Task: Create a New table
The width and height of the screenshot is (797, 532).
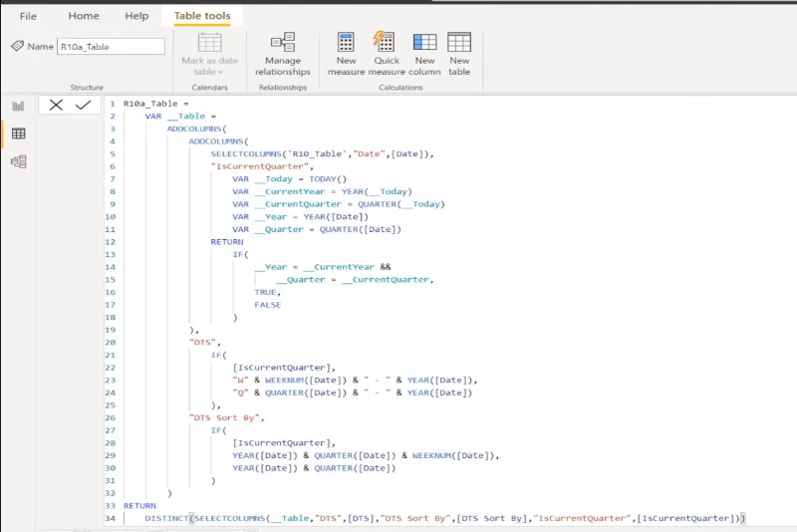Action: tap(459, 55)
